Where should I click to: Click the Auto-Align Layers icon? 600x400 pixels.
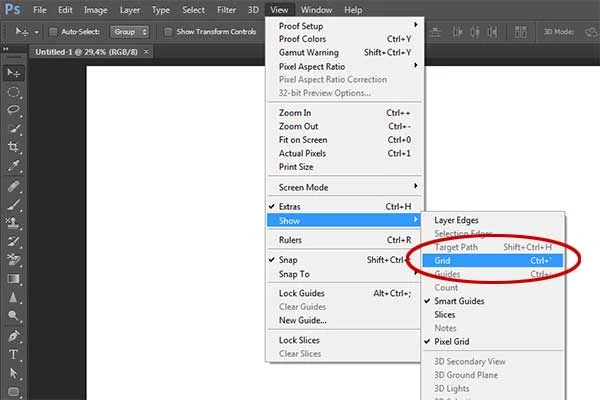[520, 32]
